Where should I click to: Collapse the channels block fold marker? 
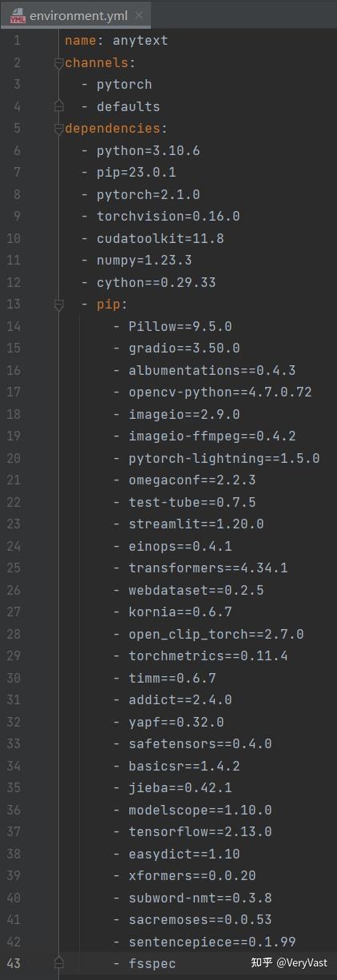pos(58,63)
